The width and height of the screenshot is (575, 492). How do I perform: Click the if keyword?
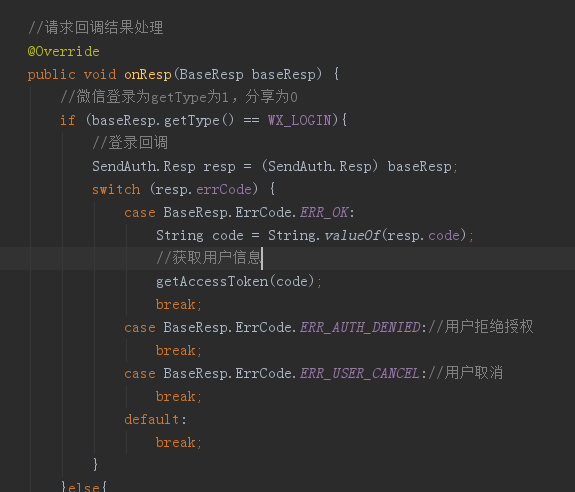tap(68, 120)
